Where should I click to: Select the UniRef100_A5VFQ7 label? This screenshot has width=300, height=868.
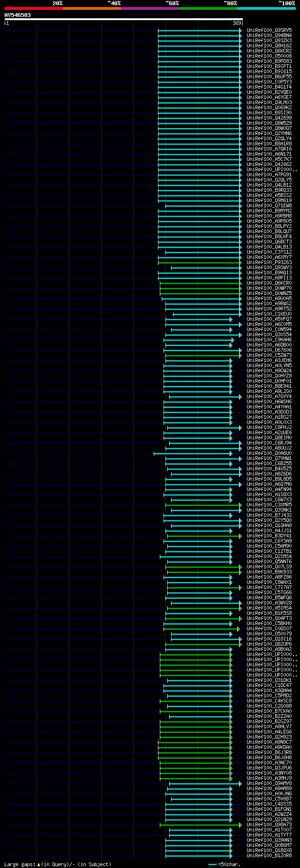pos(269,319)
